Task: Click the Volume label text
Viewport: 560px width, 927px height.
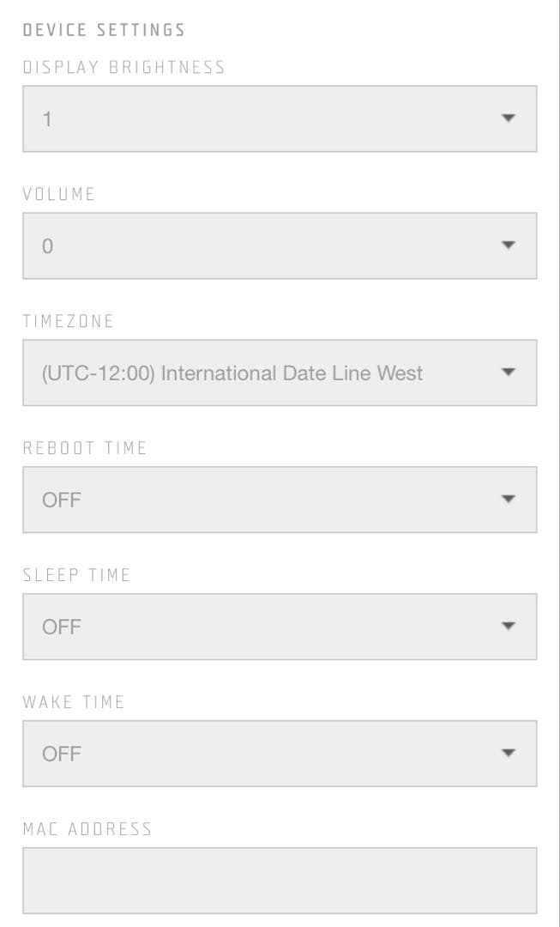Action: (59, 194)
